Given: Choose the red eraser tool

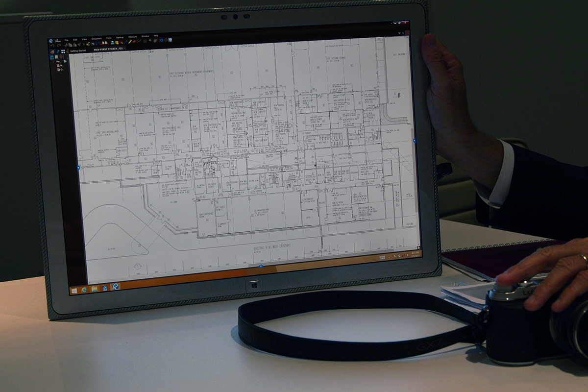Looking at the screenshot, I should pyautogui.click(x=134, y=42).
